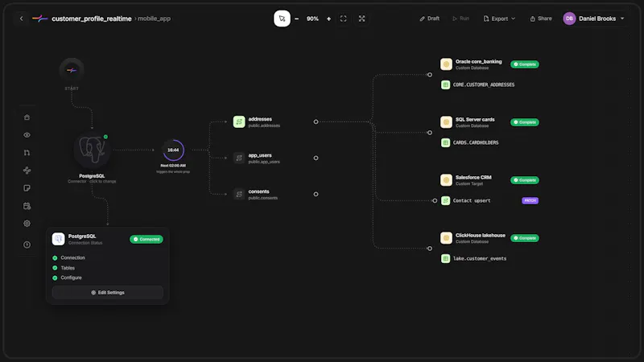Click the Draft button
644x362 pixels.
click(430, 19)
